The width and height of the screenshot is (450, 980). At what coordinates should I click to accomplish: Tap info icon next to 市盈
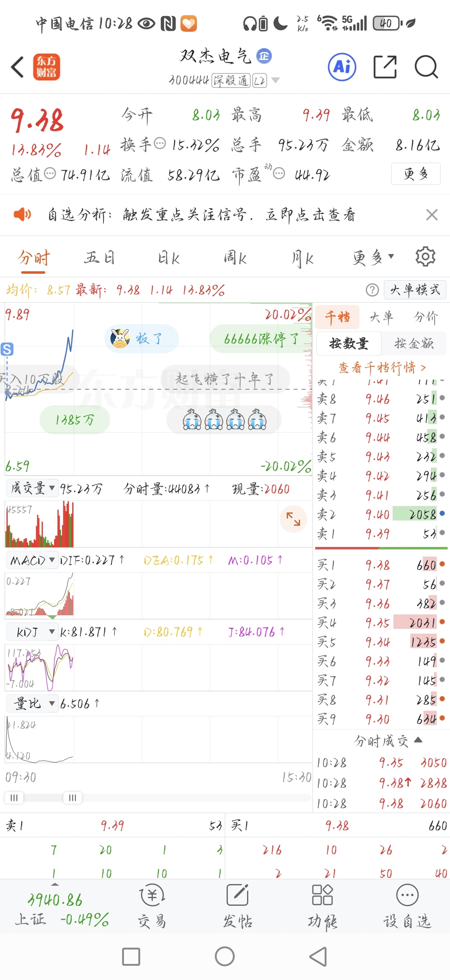click(279, 174)
